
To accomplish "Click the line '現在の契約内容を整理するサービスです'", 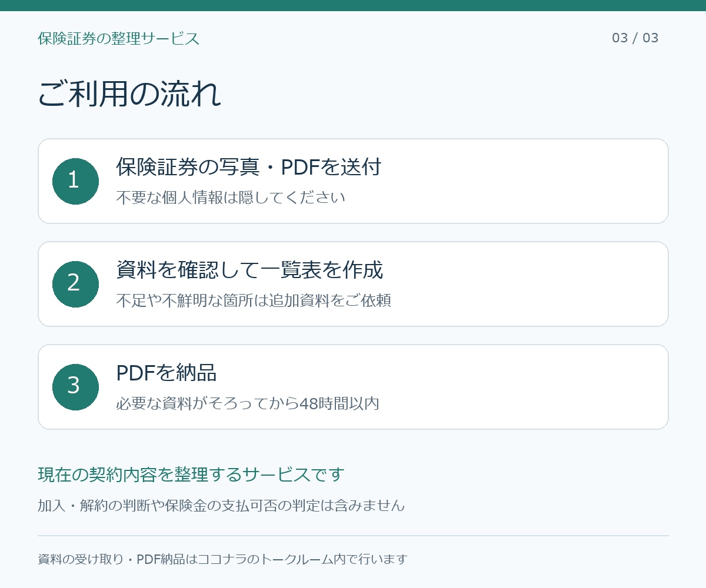I will (x=191, y=475).
